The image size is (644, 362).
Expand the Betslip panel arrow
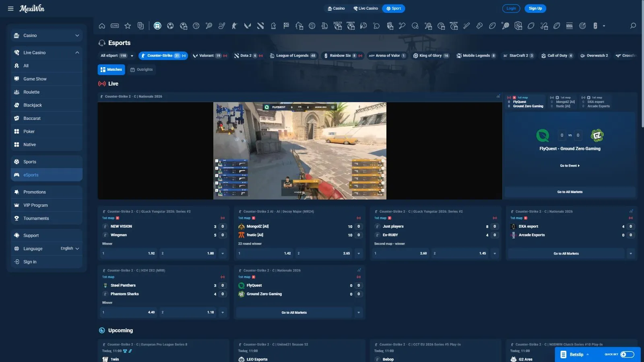[588, 354]
